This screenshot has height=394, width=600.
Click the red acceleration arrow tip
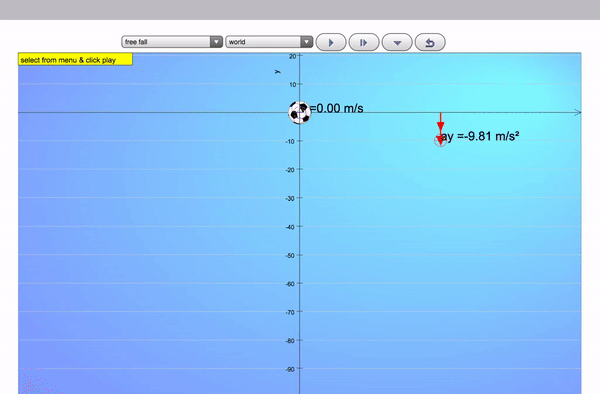tap(440, 140)
